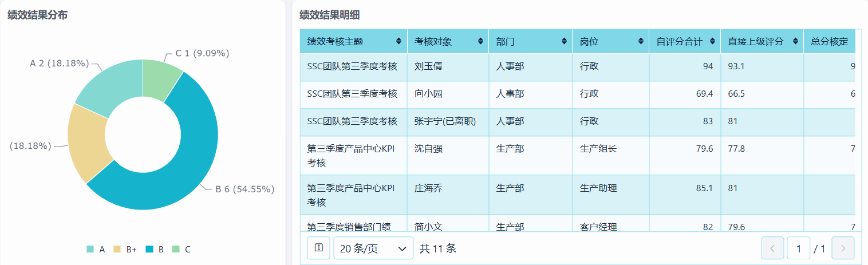This screenshot has height=265, width=868.
Task: Click the 考核对象 column header
Action: [448, 41]
